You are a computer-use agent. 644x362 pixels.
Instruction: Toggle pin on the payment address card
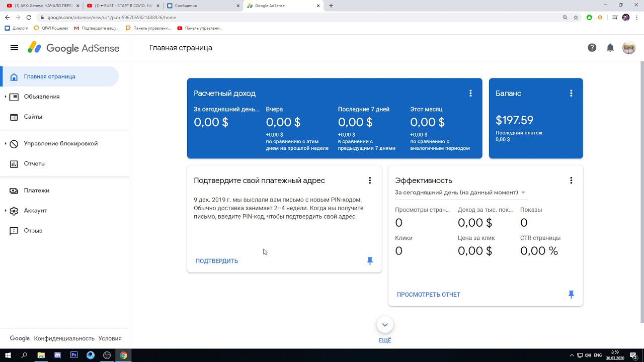click(x=370, y=261)
